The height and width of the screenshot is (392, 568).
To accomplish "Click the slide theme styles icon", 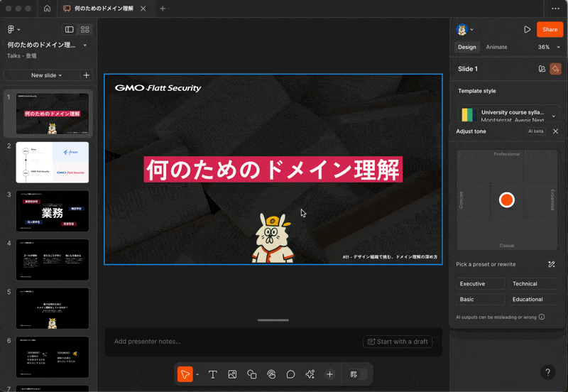I will pos(542,69).
